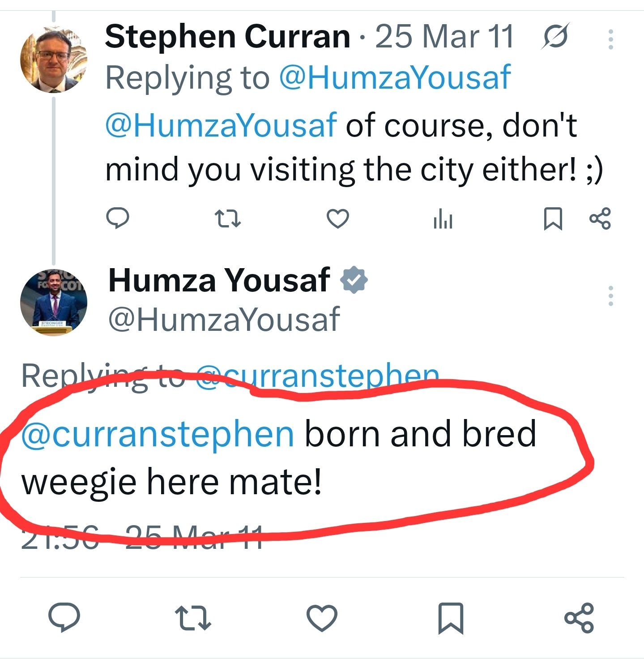
Task: Open Stephen Curran's profile picture
Action: [x=54, y=60]
